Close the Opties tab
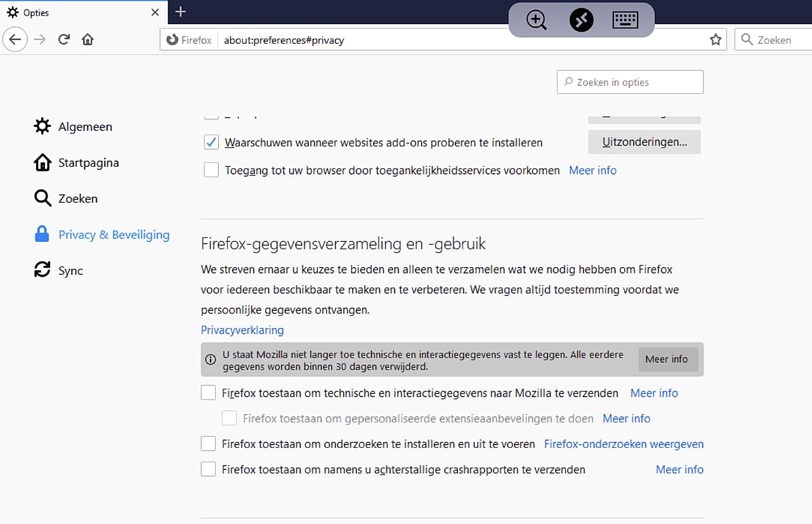Image resolution: width=812 pixels, height=524 pixels. pyautogui.click(x=155, y=13)
